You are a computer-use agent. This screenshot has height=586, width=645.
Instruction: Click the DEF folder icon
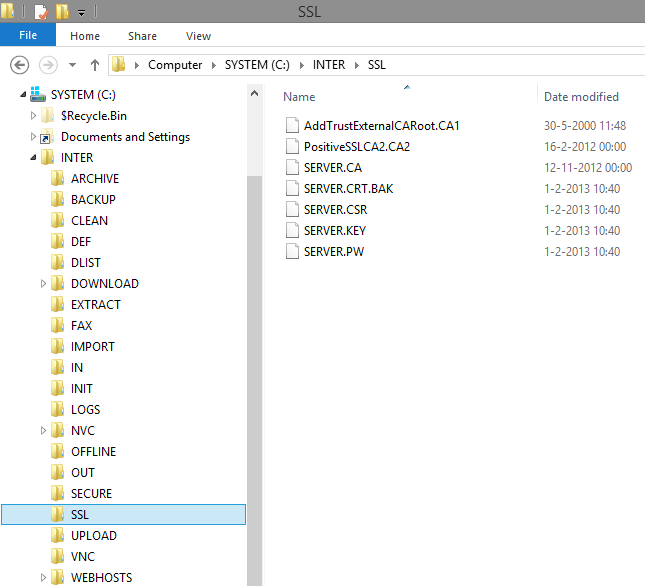(57, 241)
